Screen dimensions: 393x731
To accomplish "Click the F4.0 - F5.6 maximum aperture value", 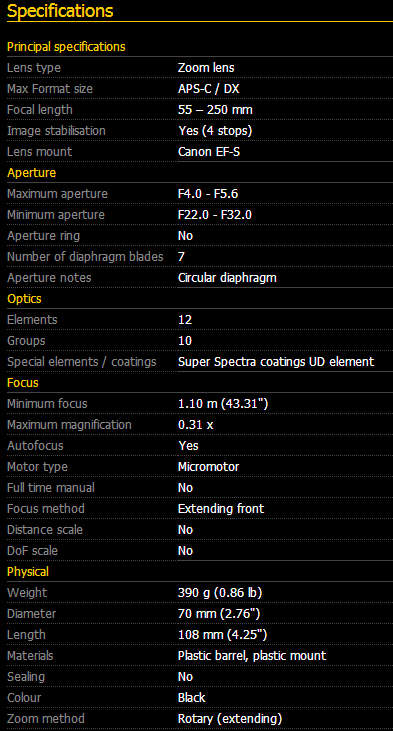I will (x=208, y=193).
